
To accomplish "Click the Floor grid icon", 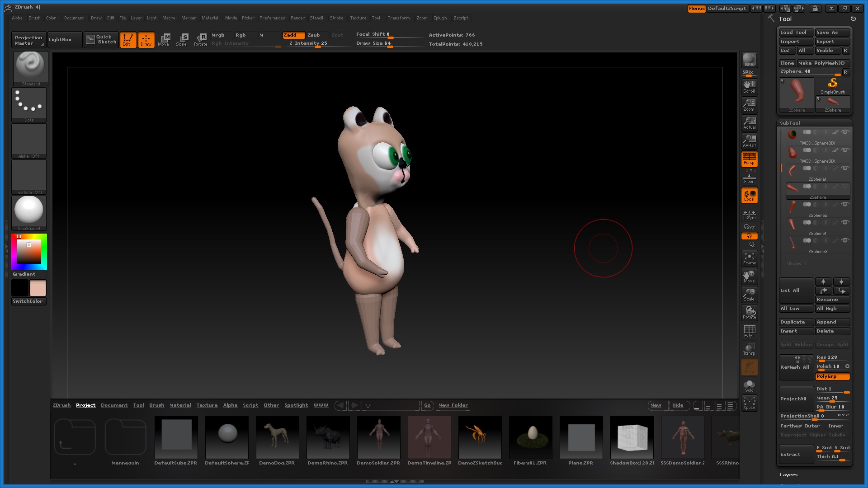I will click(x=749, y=178).
